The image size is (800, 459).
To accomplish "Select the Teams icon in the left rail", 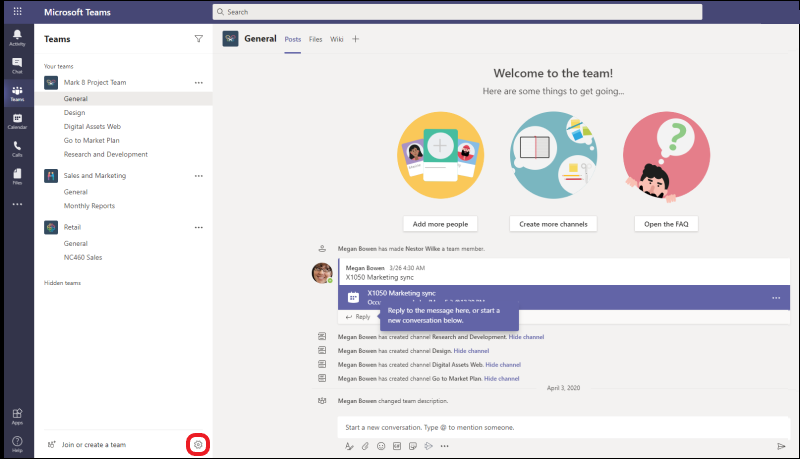I will click(17, 93).
